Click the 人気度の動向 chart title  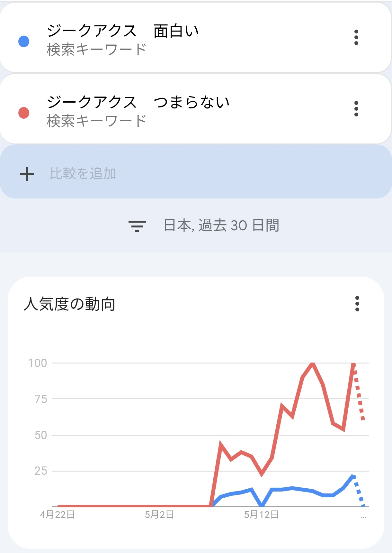[69, 304]
